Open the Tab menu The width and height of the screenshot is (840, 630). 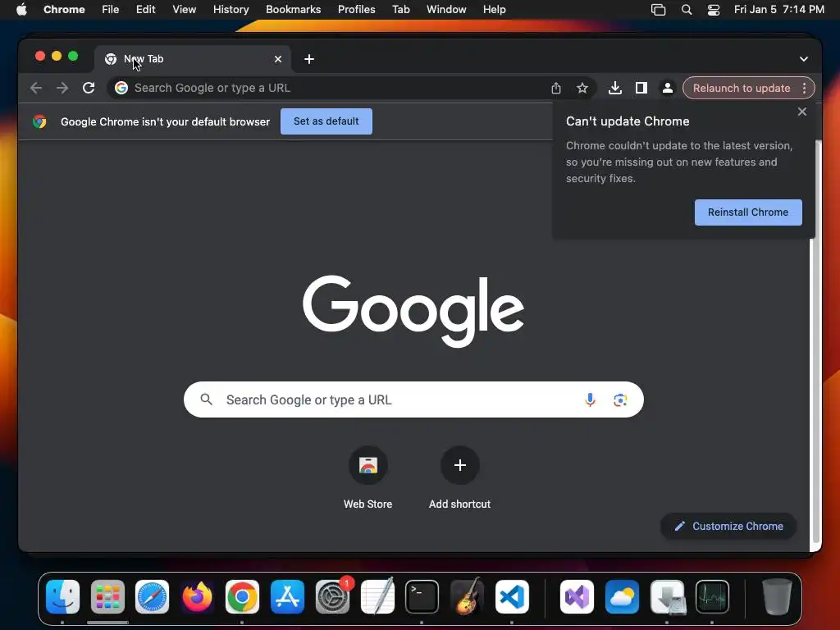[400, 9]
